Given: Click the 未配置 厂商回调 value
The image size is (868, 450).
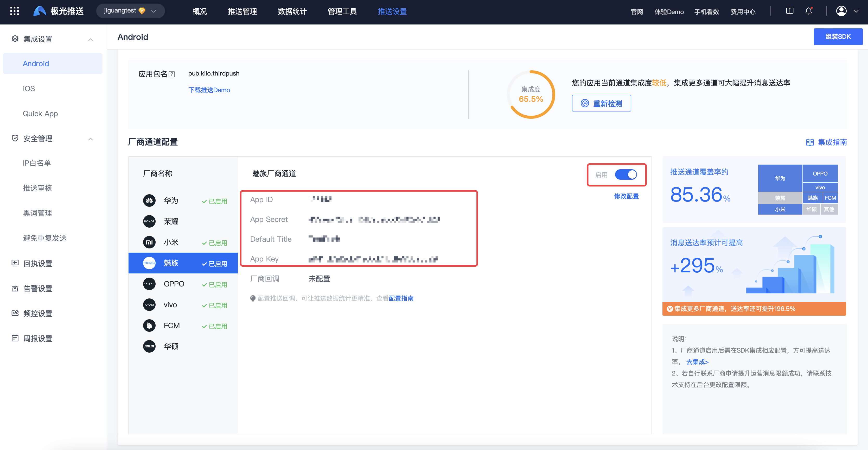Looking at the screenshot, I should tap(319, 279).
